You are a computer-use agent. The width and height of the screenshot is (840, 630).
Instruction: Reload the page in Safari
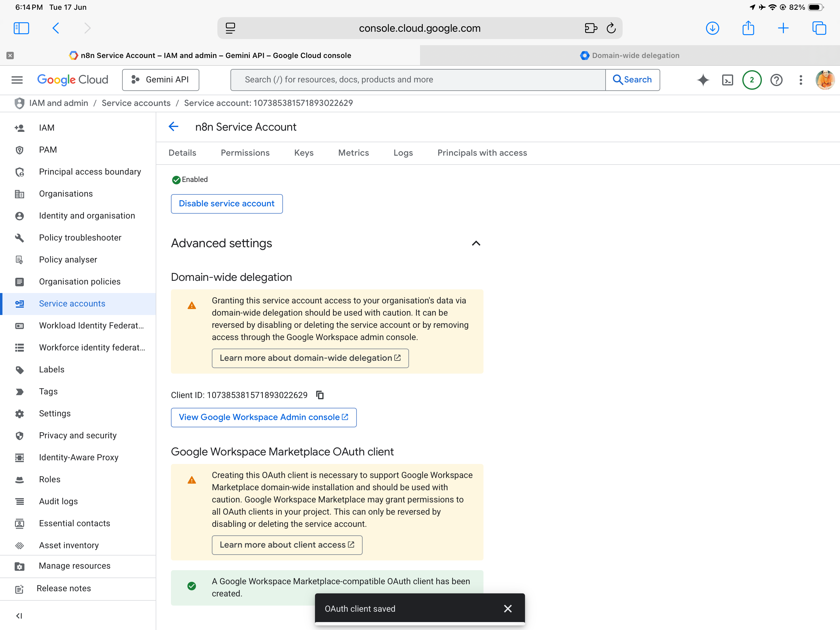point(611,28)
